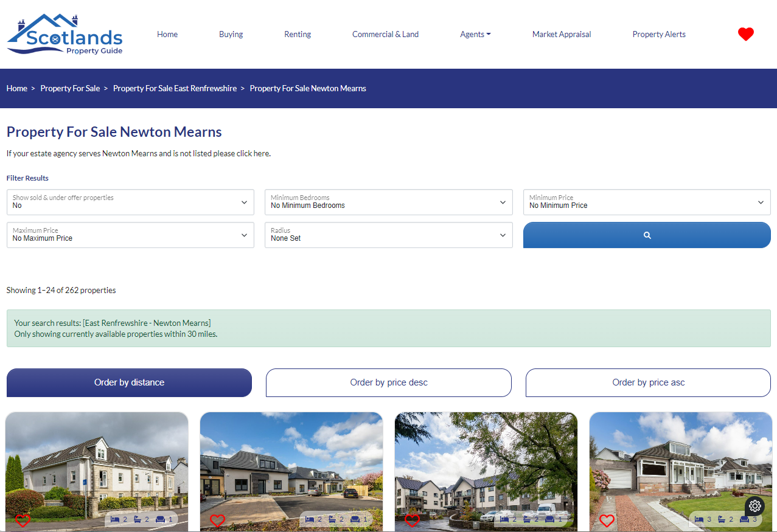Click sofa icon on dark-roofed house listing
This screenshot has width=777, height=532.
coord(355,519)
